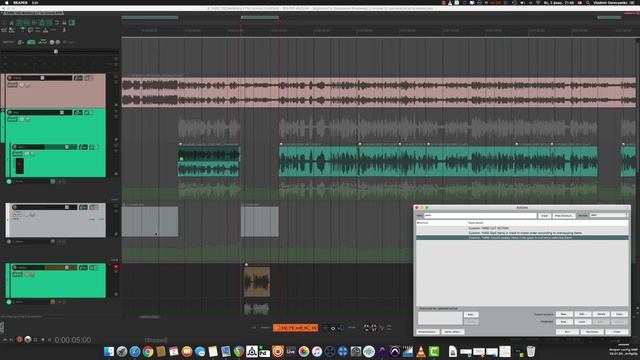This screenshot has height=360, width=640.
Task: Open the FX button on the bottom green track
Action: (83, 267)
